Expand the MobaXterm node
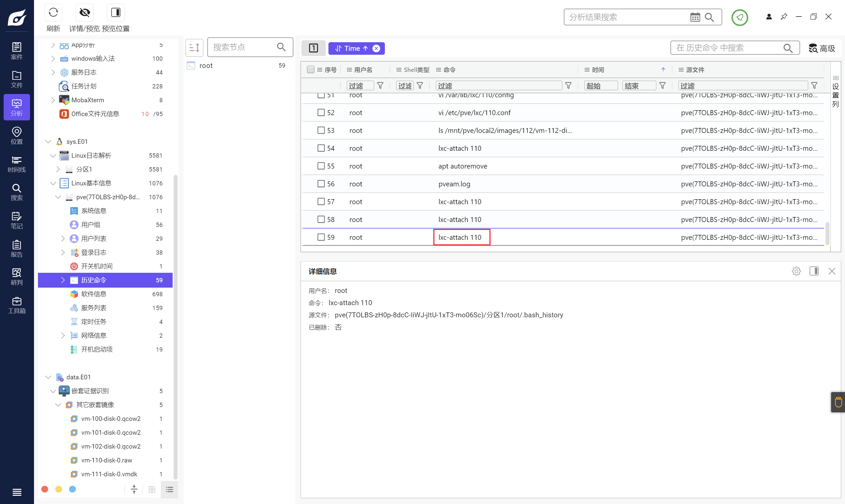The image size is (845, 504). tap(53, 100)
